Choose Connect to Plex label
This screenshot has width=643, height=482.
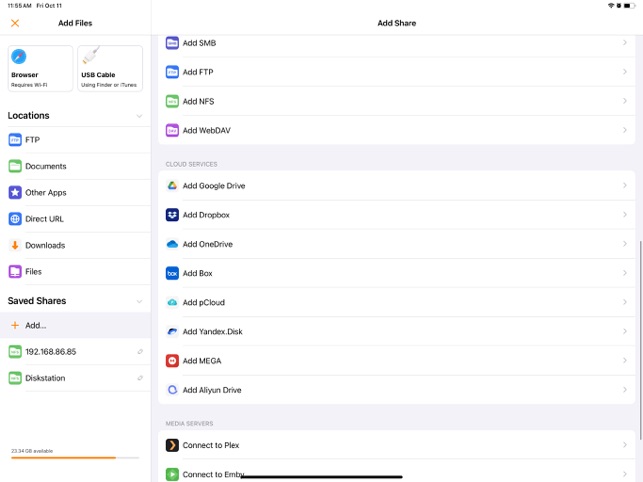tap(211, 445)
